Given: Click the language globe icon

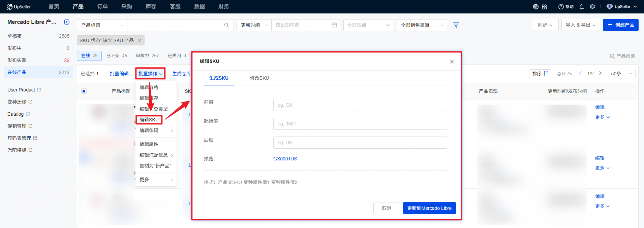Looking at the screenshot, I should tap(535, 7).
